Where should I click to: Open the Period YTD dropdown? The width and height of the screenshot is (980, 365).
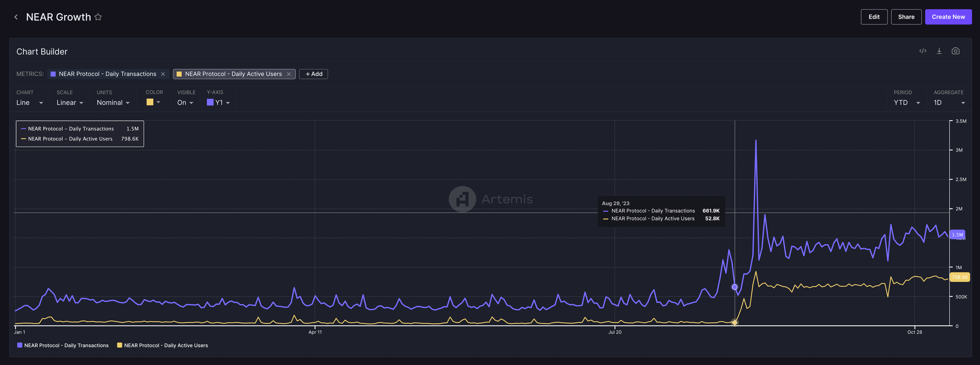click(906, 103)
